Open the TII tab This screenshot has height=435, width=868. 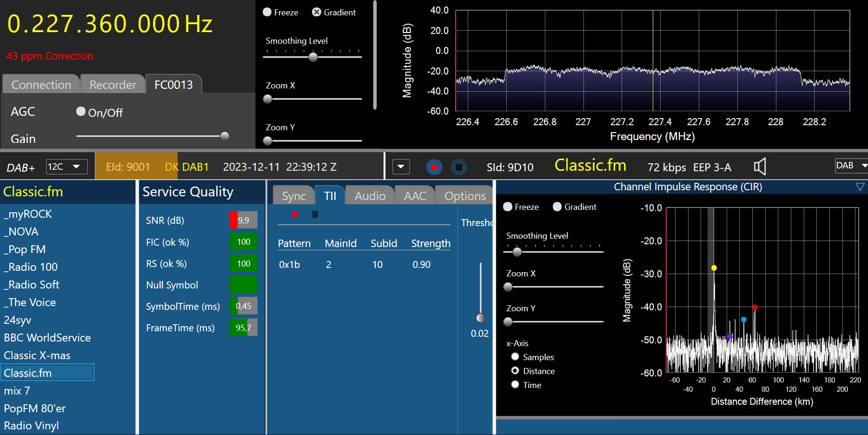[x=330, y=195]
